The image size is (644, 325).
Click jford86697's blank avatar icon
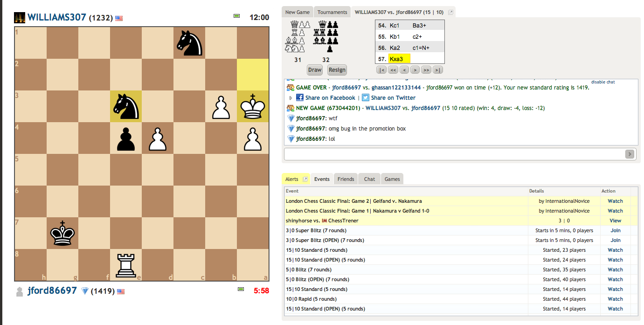[20, 291]
